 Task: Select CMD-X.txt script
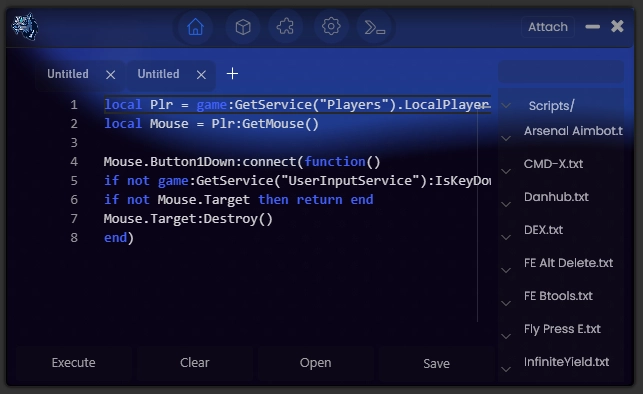tap(553, 164)
